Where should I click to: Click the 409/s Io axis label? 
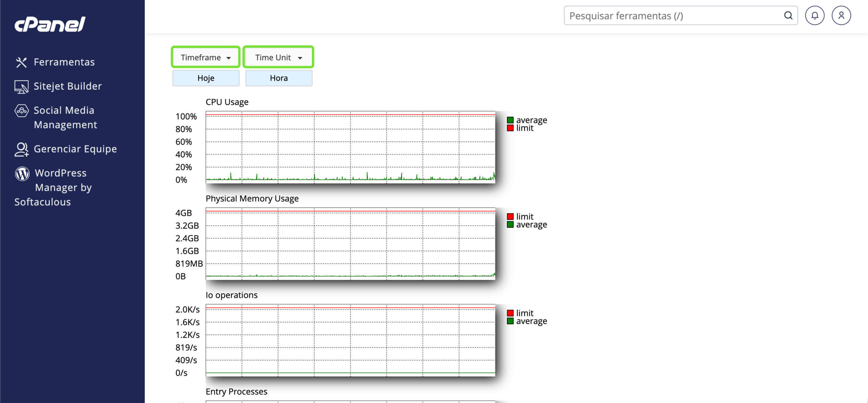pyautogui.click(x=186, y=360)
